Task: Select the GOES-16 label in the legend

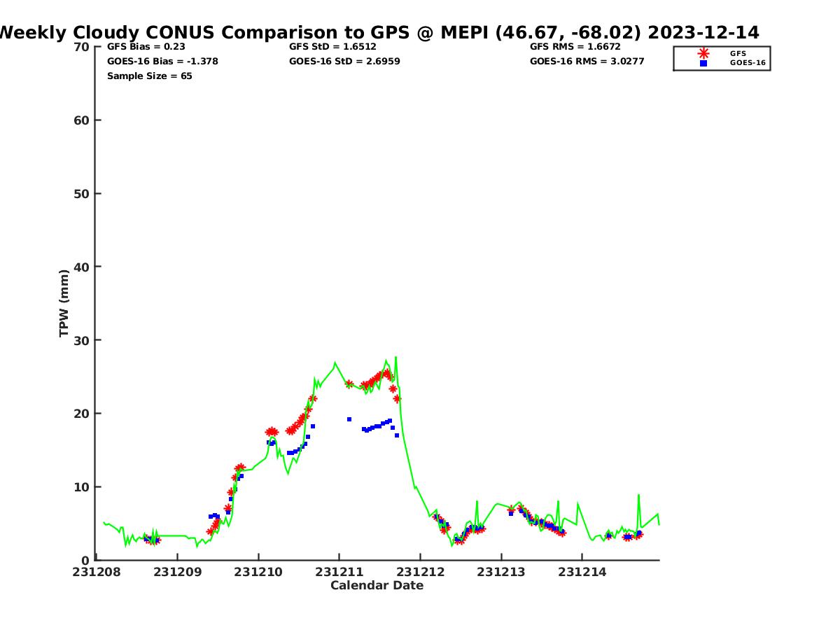Action: click(748, 63)
